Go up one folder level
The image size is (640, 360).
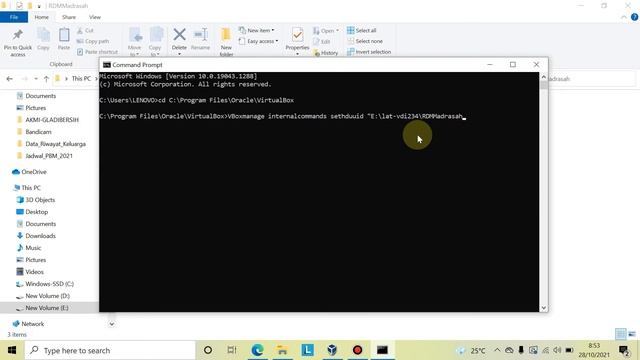click(46, 79)
